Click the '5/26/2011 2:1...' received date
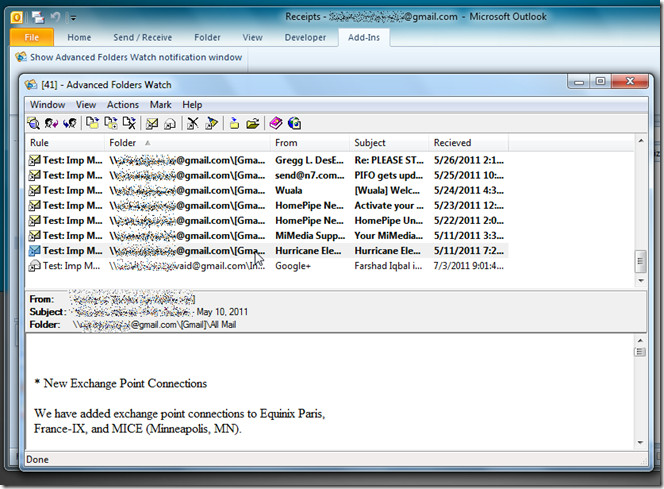The width and height of the screenshot is (664, 489). 469,160
